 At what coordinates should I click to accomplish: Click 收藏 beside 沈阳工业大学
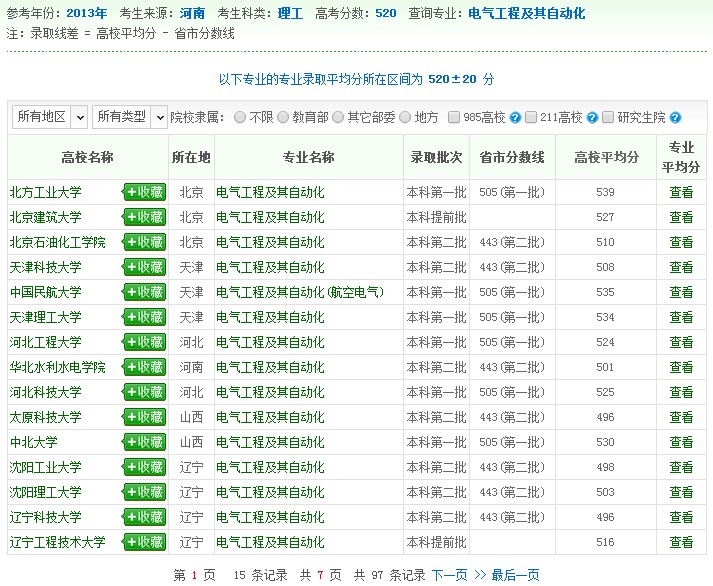(144, 467)
